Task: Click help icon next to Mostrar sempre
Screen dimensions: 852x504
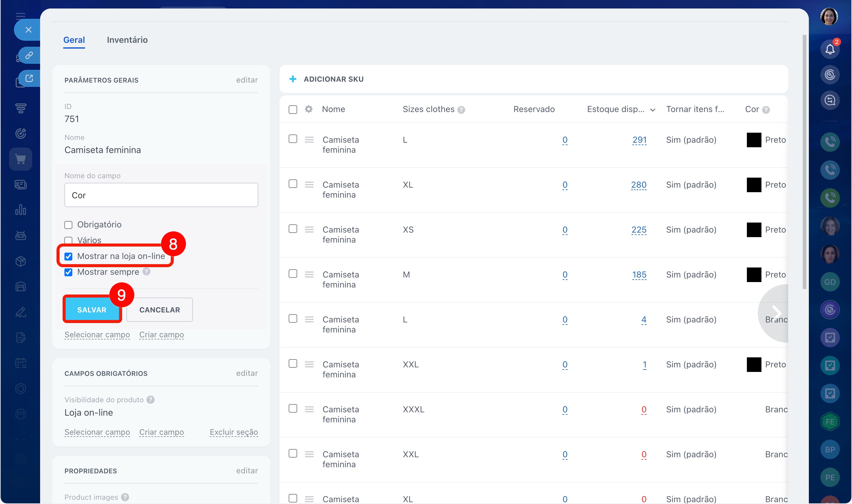Action: [146, 272]
